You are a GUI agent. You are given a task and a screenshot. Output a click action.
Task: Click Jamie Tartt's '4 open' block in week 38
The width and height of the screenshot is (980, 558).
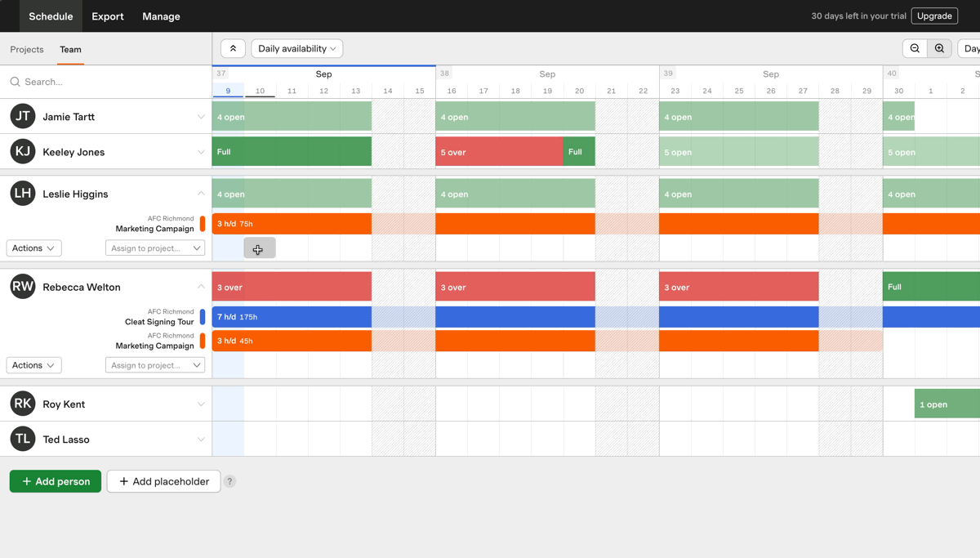pos(515,117)
